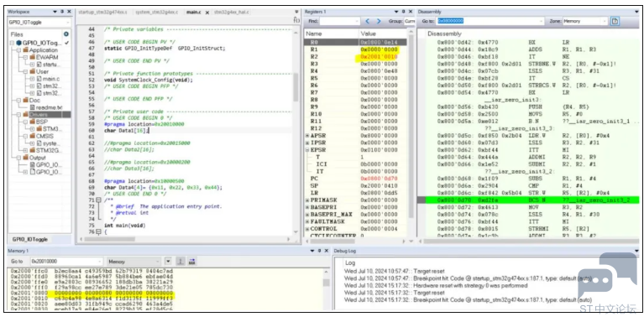This screenshot has height=322, width=644.
Task: Switch to the startup_stm32g474xx.s editor tab
Action: pyautogui.click(x=102, y=12)
